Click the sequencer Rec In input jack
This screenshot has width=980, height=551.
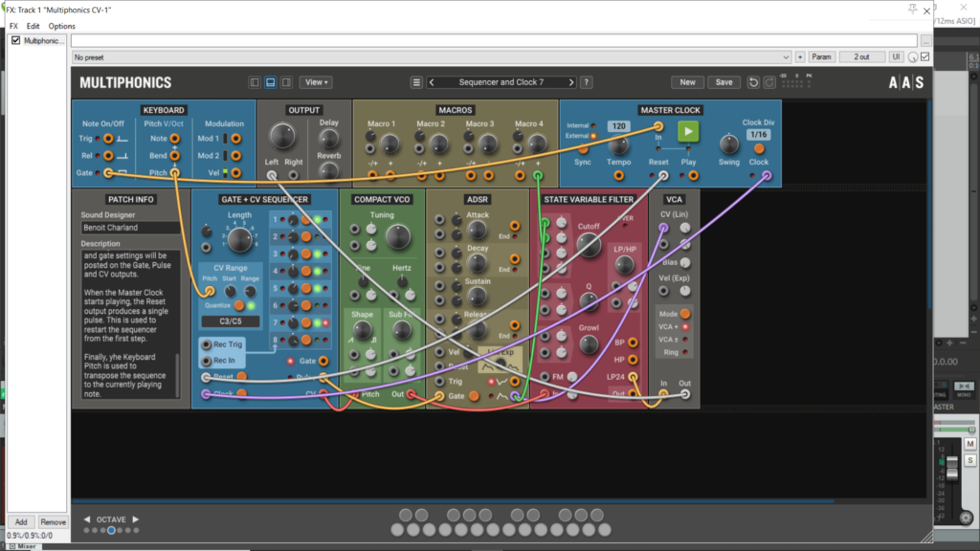pyautogui.click(x=207, y=361)
